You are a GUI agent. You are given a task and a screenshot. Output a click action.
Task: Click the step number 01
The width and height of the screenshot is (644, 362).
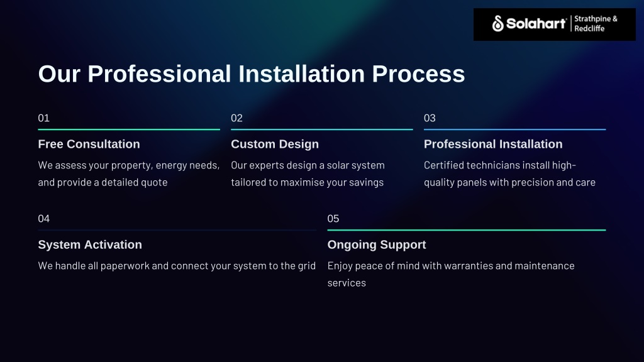point(44,118)
